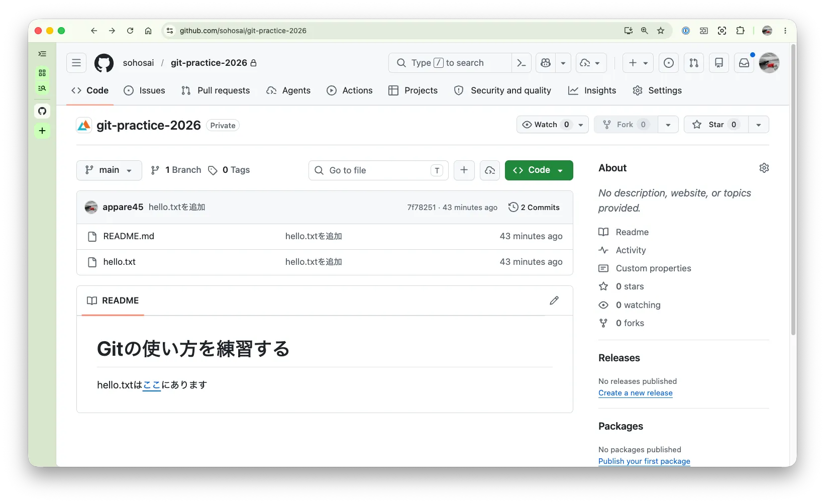Open the 0 Tags link
The width and height of the screenshot is (825, 504).
[229, 170]
